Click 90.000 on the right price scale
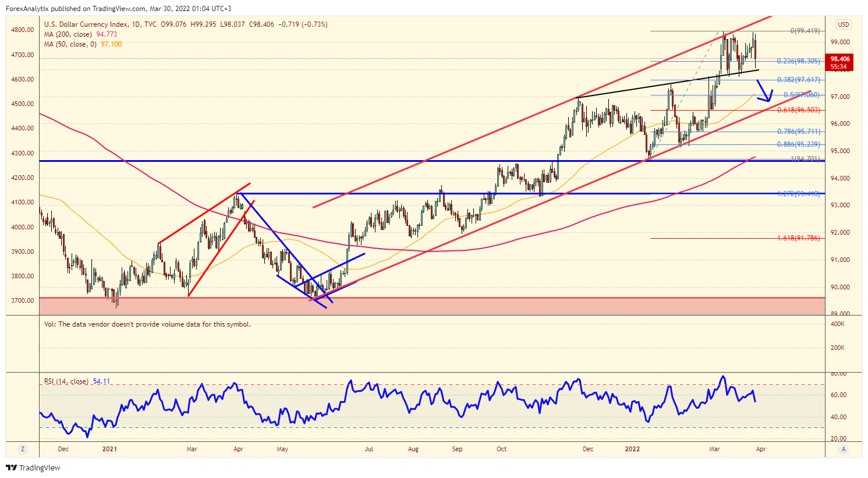This screenshot has width=868, height=478. pyautogui.click(x=840, y=287)
